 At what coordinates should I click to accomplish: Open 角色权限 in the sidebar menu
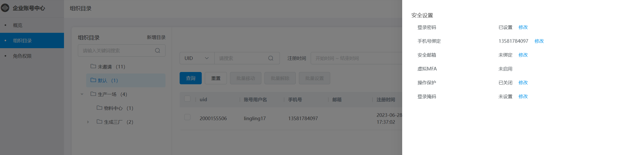32,56
